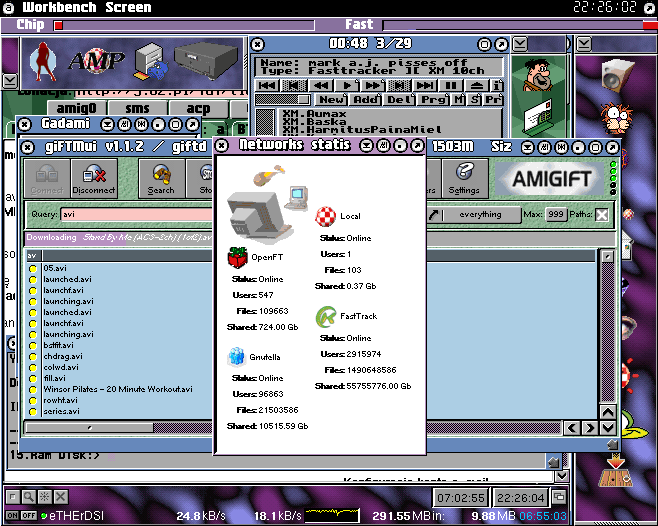Click the Local Amiga boing ball icon

[x=326, y=217]
